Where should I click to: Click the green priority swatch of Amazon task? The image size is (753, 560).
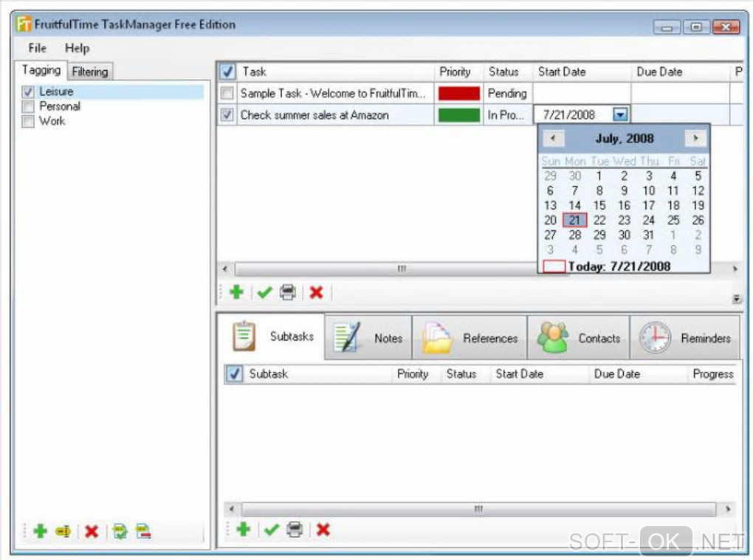click(458, 114)
